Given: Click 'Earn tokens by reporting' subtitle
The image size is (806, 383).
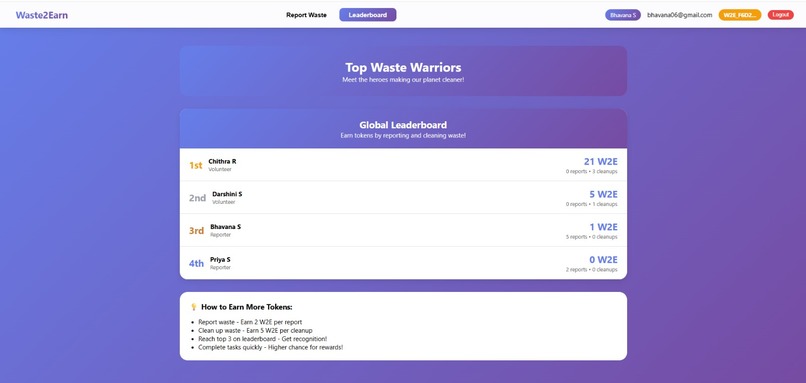Looking at the screenshot, I should click(403, 136).
